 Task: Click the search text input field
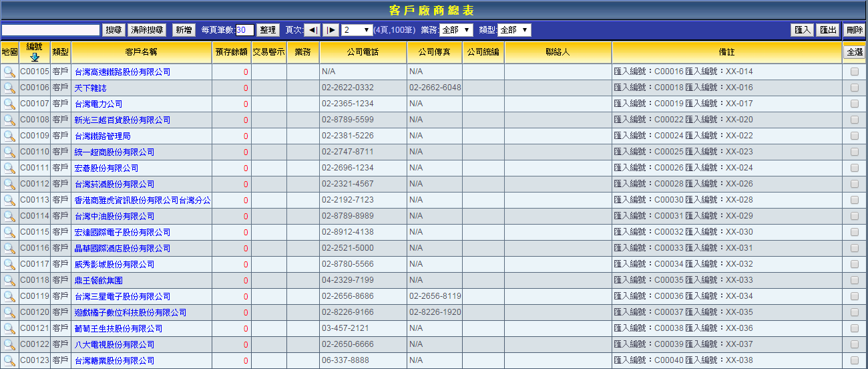(x=51, y=30)
